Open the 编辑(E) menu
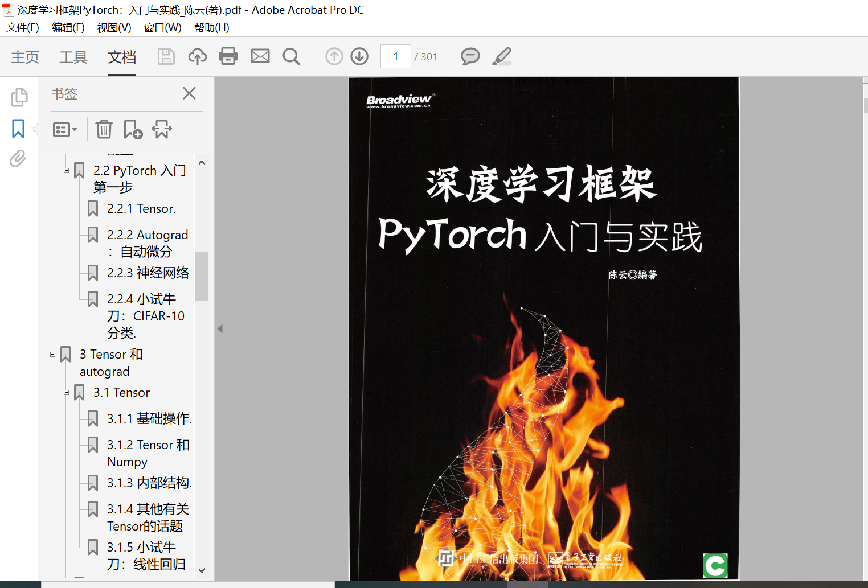 pyautogui.click(x=68, y=28)
